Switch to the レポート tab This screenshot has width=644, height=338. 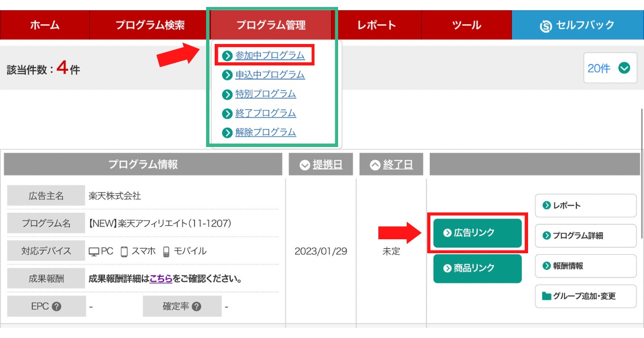coord(377,25)
